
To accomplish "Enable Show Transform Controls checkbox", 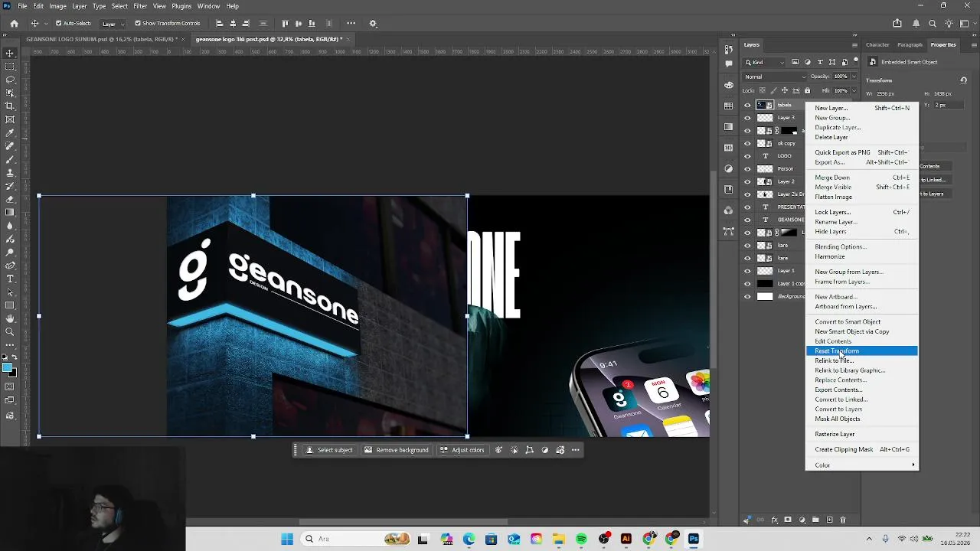I will coord(138,23).
